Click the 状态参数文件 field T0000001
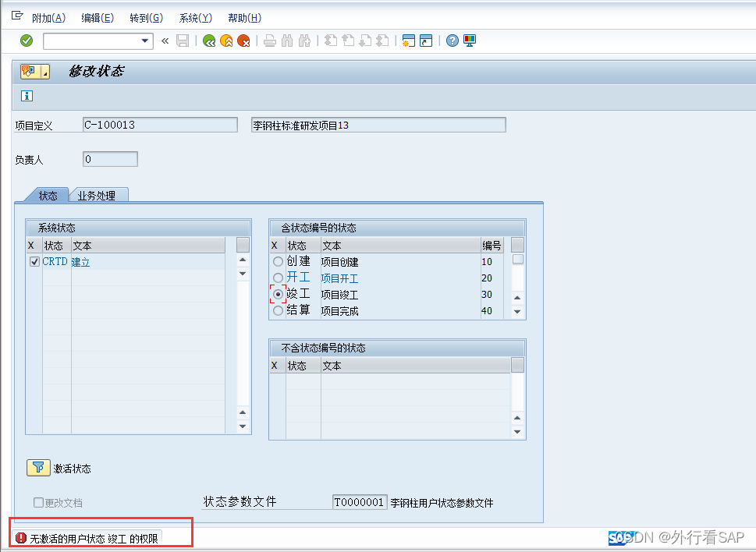This screenshot has height=552, width=756. pyautogui.click(x=360, y=502)
